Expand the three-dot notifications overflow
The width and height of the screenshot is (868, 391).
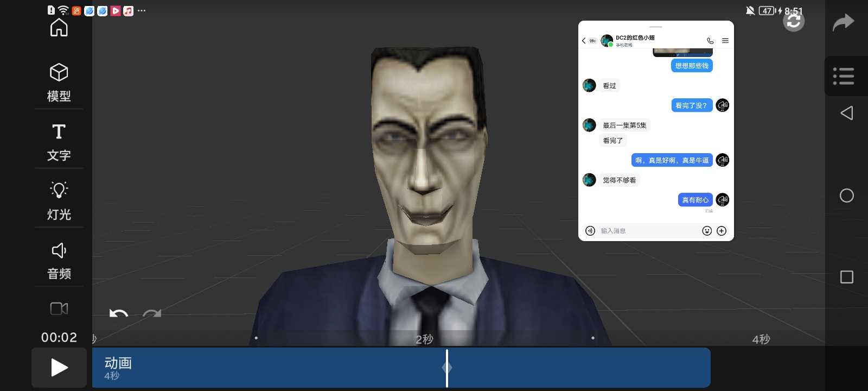(x=142, y=10)
